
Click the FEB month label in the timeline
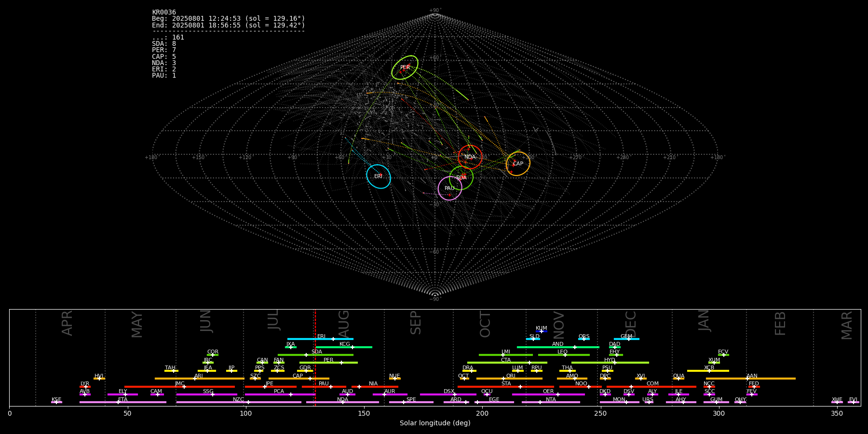[x=780, y=324]
